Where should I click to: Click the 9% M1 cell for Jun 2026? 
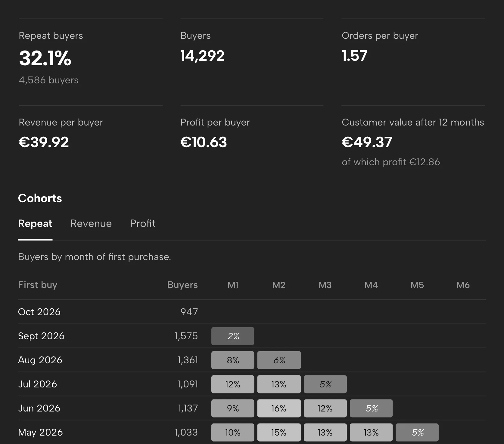[233, 408]
